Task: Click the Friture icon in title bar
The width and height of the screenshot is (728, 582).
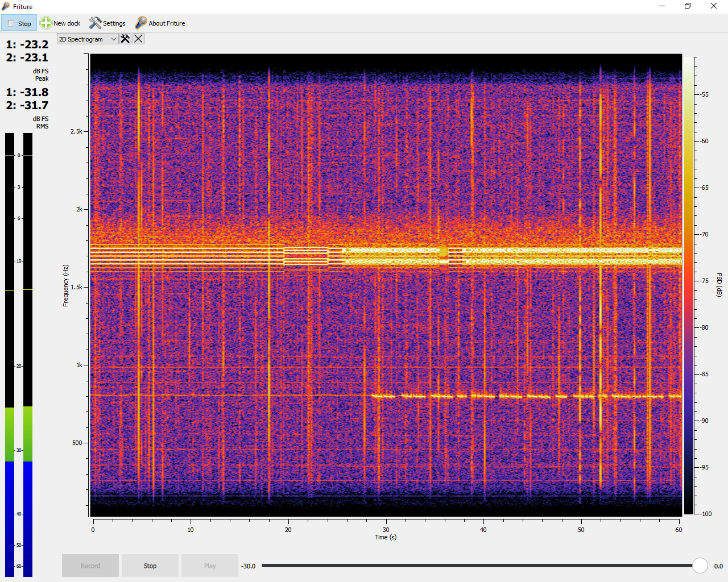Action: point(6,6)
